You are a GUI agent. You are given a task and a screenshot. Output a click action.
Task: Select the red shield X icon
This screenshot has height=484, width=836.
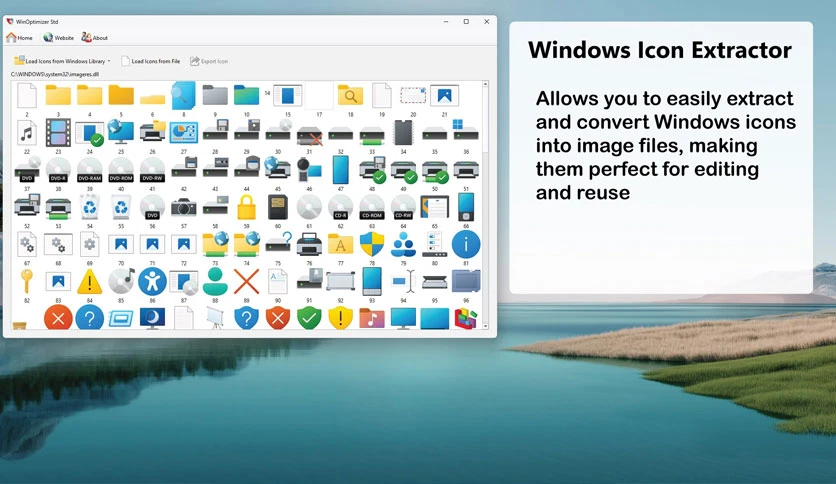(278, 318)
